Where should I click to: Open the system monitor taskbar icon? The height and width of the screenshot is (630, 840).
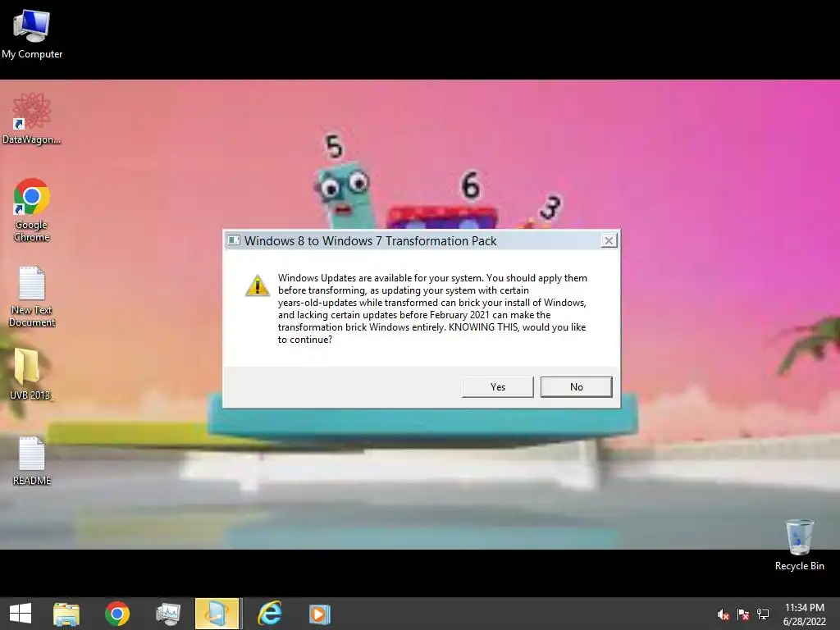pyautogui.click(x=167, y=614)
